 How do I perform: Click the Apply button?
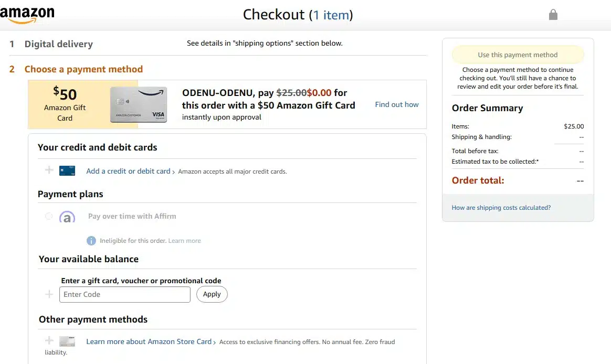[x=212, y=294]
